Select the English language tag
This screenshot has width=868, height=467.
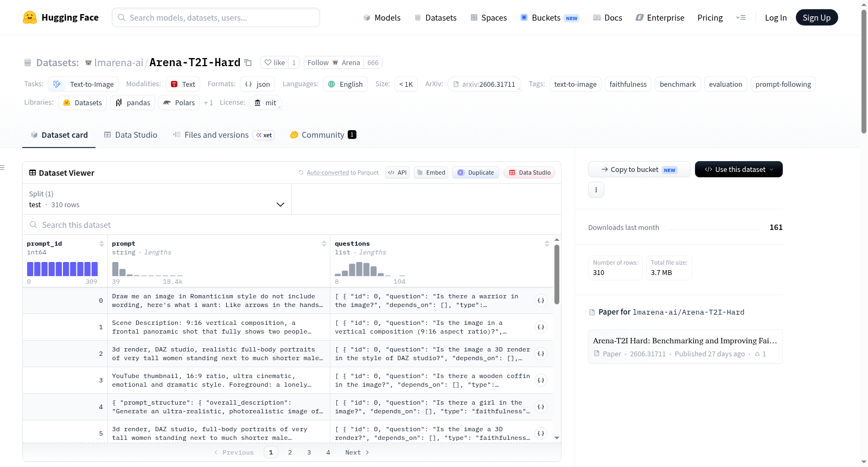point(346,84)
